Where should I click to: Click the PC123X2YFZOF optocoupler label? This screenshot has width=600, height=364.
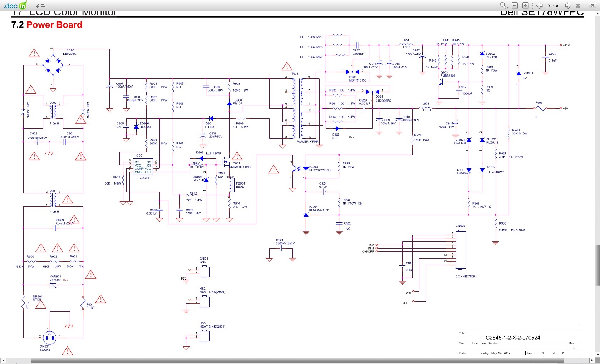point(321,170)
